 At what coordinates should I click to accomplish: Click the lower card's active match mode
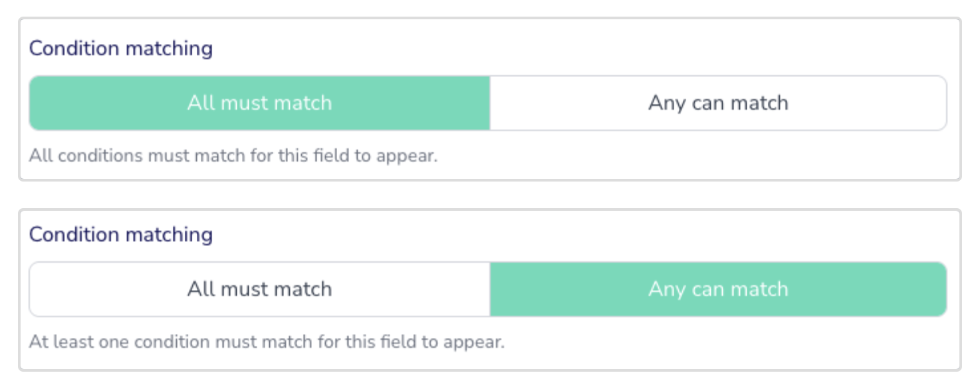coord(718,289)
